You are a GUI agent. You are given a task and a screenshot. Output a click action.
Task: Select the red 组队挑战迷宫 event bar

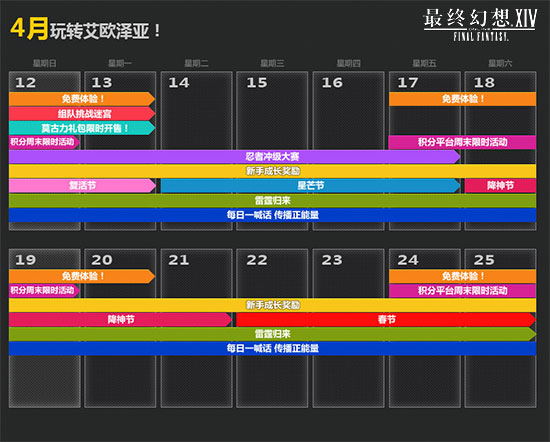pyautogui.click(x=82, y=114)
